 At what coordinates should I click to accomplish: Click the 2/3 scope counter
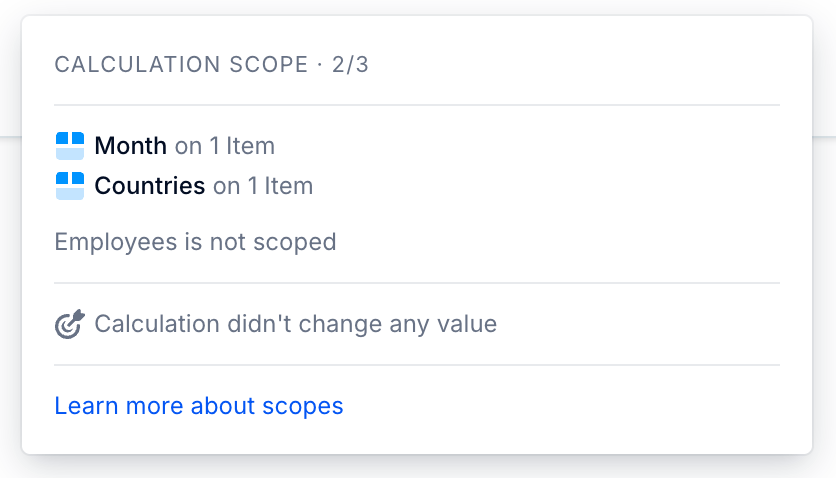click(350, 64)
